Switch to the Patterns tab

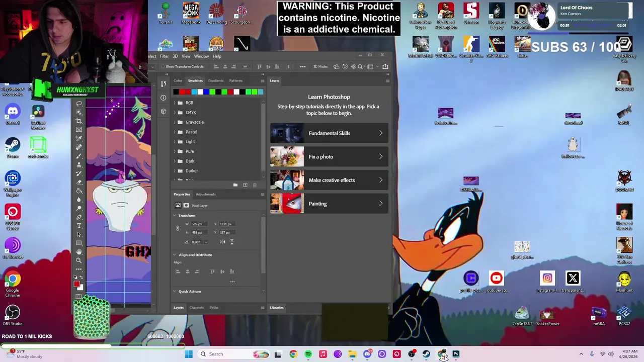pyautogui.click(x=236, y=80)
